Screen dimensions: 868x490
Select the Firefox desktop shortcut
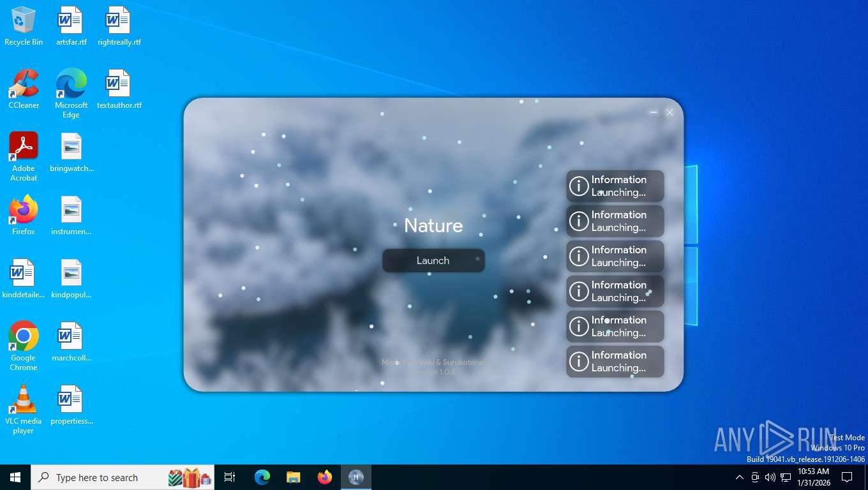click(24, 216)
